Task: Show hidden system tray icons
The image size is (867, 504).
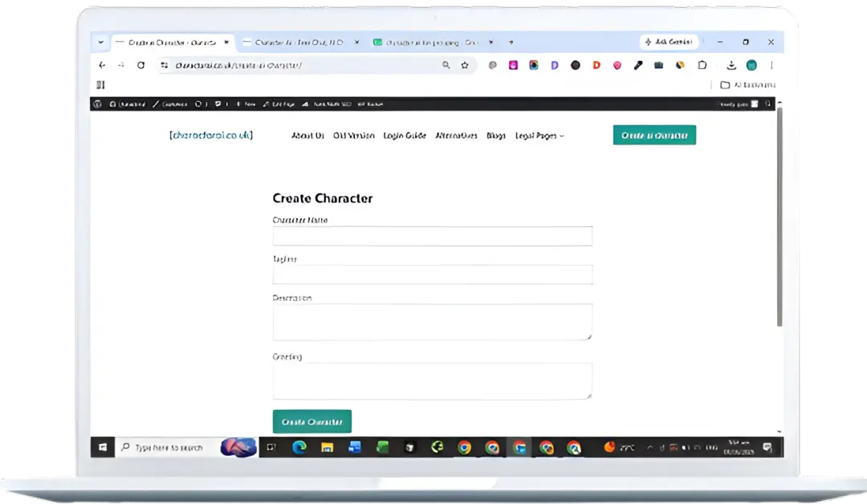Action: [650, 448]
